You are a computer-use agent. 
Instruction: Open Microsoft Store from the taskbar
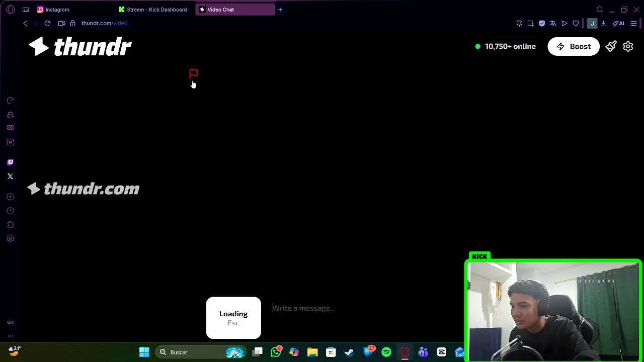click(x=331, y=352)
